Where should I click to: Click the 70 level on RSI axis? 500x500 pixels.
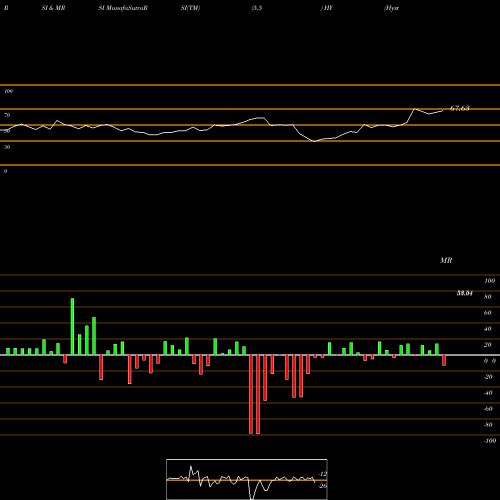tap(7, 115)
